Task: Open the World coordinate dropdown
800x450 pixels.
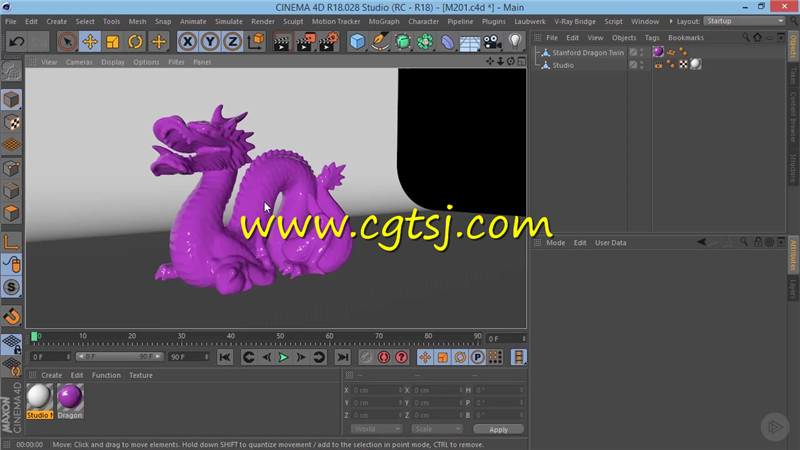Action: point(376,429)
